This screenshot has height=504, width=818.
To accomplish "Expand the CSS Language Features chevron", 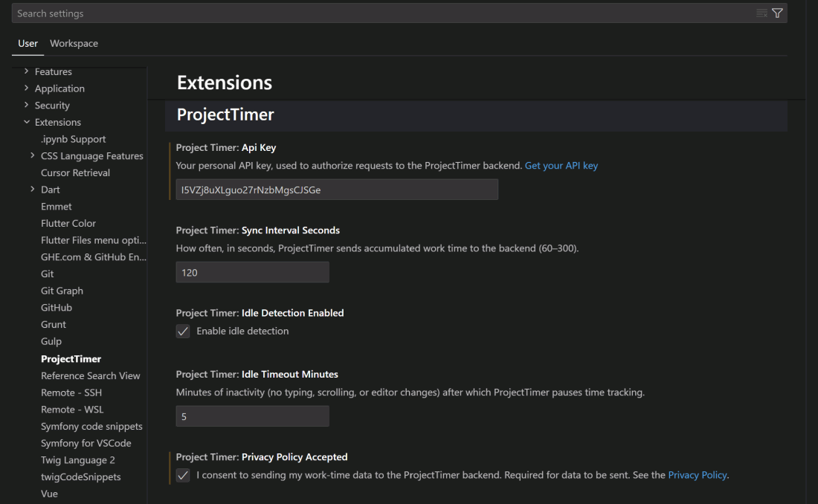I will click(32, 155).
